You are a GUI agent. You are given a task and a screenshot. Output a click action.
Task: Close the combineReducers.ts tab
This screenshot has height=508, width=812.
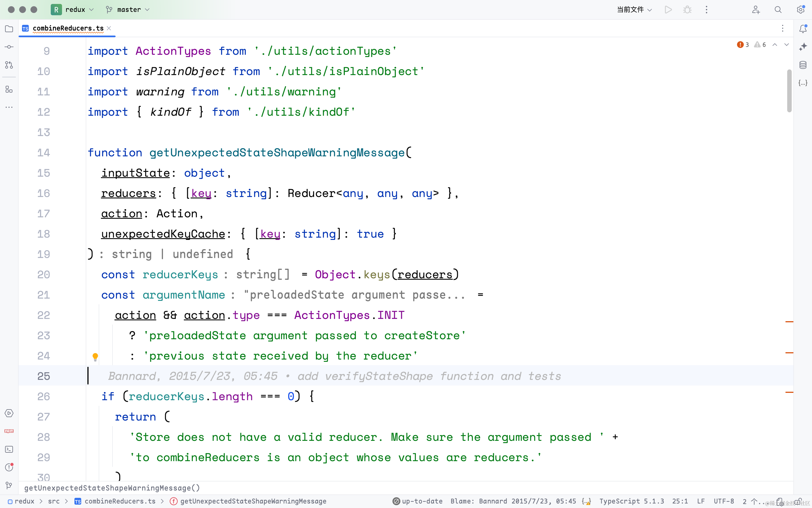pyautogui.click(x=109, y=28)
